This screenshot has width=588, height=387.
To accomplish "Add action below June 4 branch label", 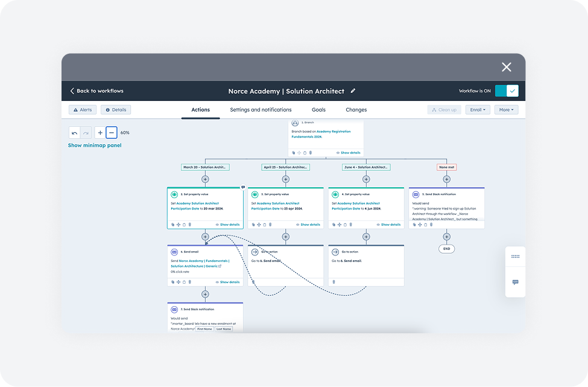I will pyautogui.click(x=366, y=179).
